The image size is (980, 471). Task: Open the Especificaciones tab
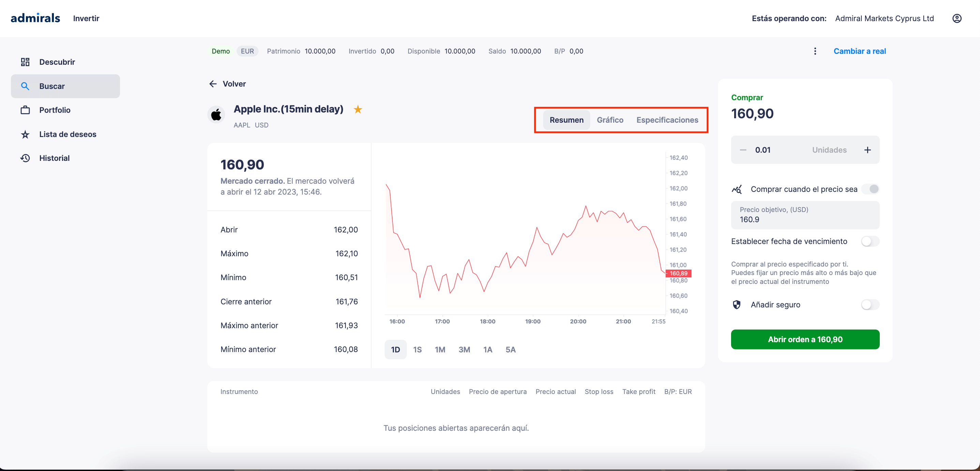tap(667, 120)
